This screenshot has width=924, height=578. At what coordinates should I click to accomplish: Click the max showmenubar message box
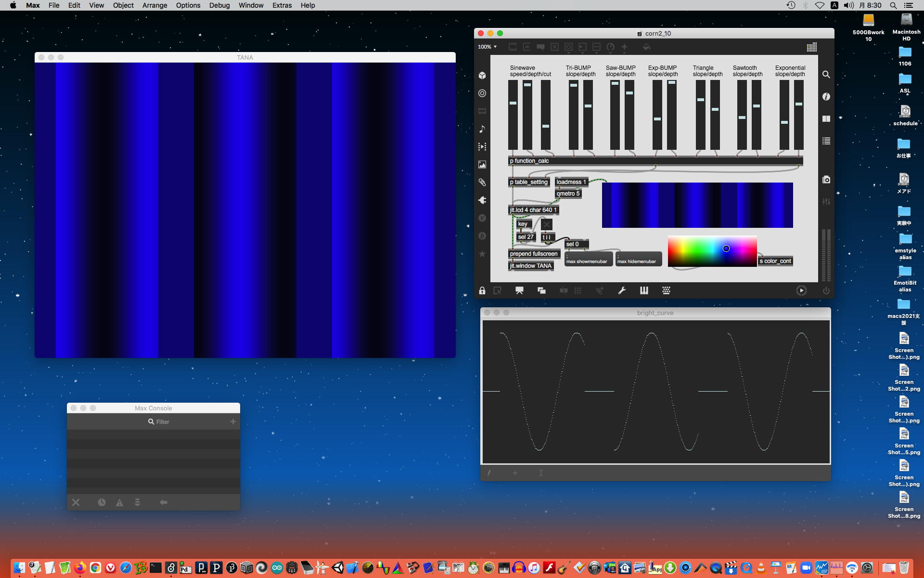click(x=588, y=259)
